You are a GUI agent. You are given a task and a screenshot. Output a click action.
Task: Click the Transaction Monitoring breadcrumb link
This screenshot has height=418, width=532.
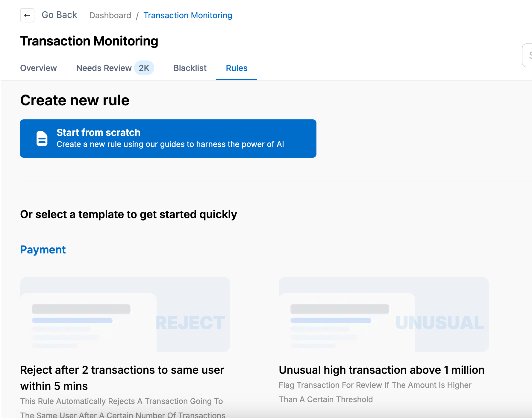coord(188,15)
